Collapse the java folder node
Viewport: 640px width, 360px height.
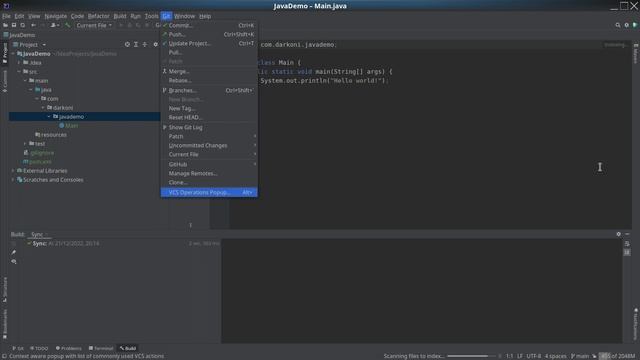click(x=31, y=90)
